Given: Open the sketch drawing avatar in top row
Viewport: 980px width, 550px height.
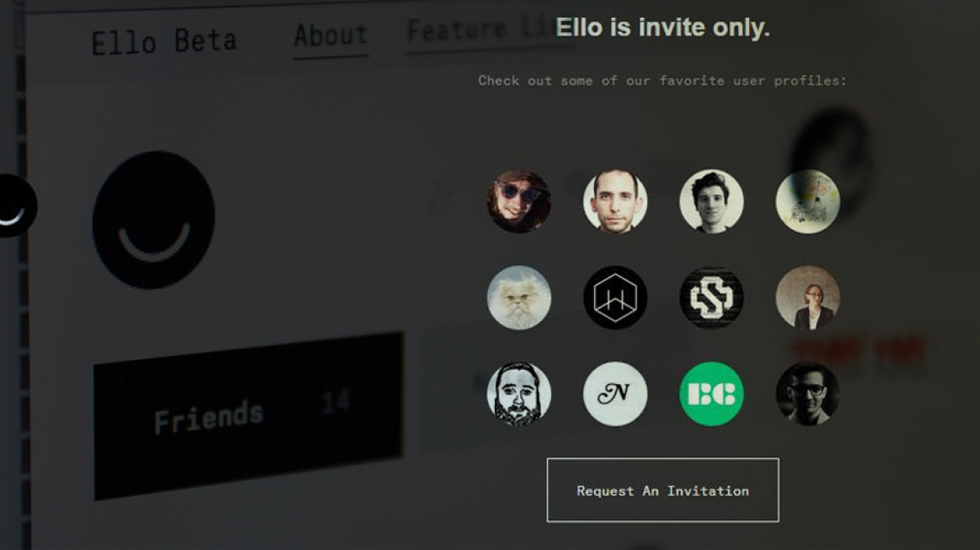Looking at the screenshot, I should point(807,201).
